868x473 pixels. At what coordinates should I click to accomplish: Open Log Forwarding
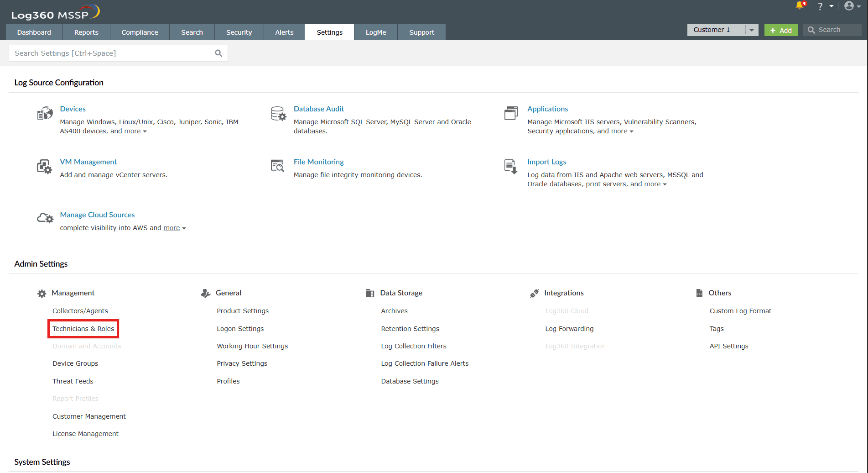coord(569,329)
